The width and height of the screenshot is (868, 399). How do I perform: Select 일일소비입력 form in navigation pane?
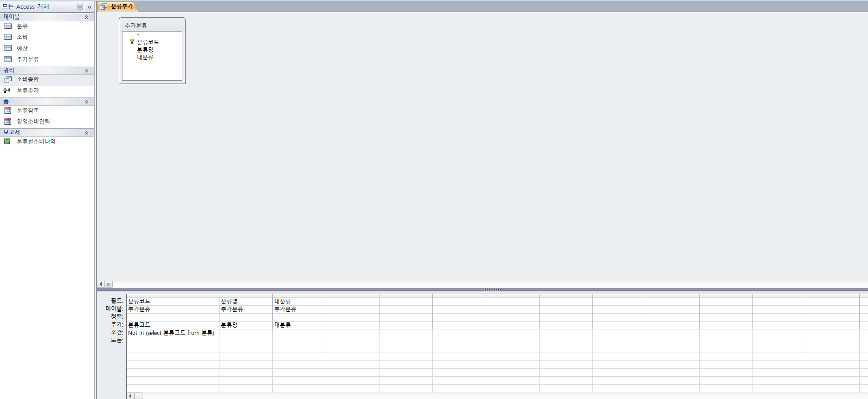click(33, 122)
